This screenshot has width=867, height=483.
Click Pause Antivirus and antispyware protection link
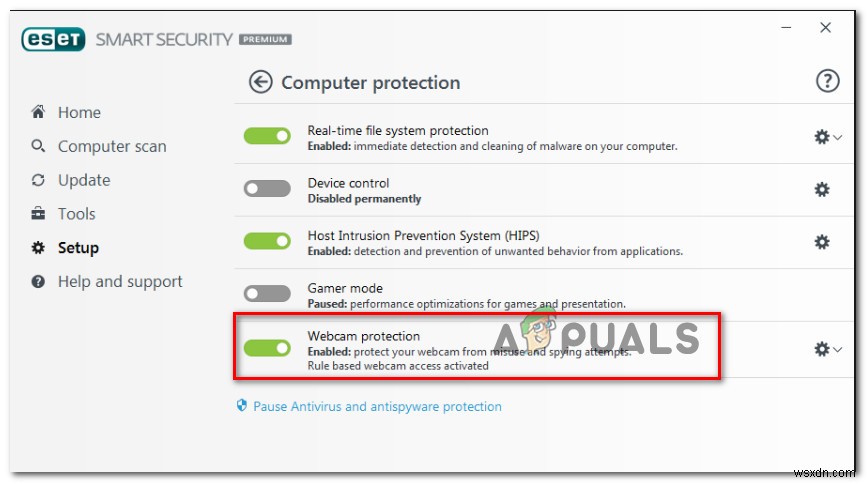tap(377, 406)
